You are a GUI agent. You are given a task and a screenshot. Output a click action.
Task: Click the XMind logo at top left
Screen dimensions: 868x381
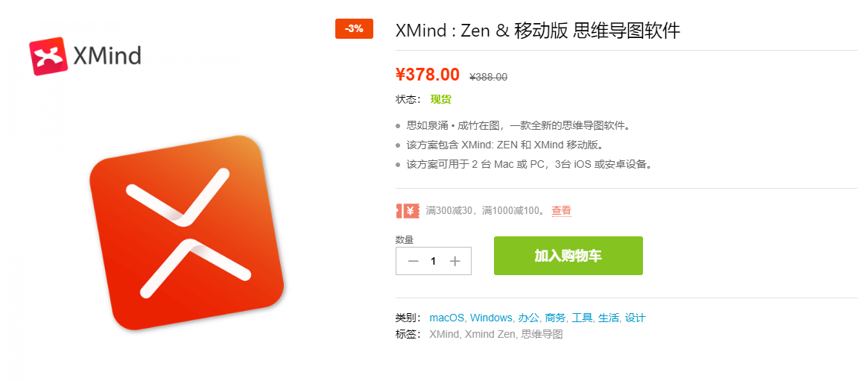85,56
